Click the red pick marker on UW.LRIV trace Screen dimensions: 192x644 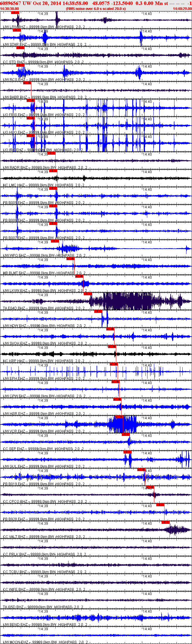coord(15,13)
